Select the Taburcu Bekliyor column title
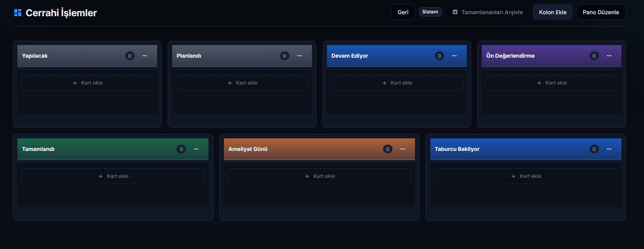Screen dimensions: 644x249 pyautogui.click(x=457, y=149)
